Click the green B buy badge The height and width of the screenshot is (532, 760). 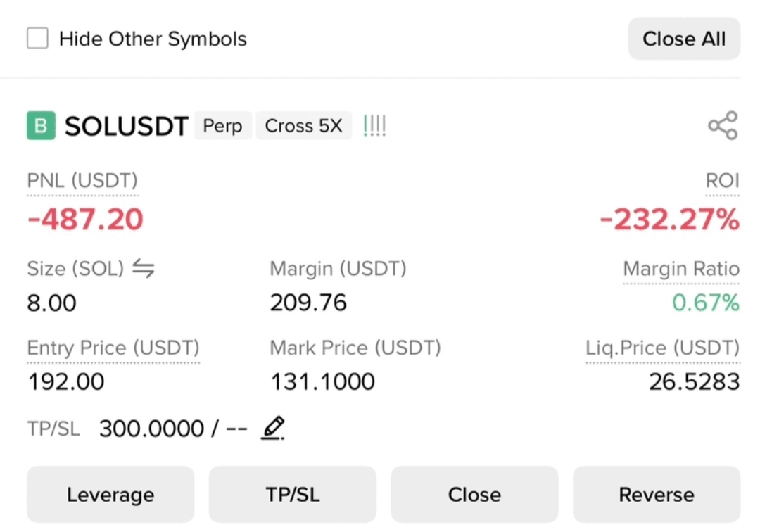pyautogui.click(x=42, y=125)
